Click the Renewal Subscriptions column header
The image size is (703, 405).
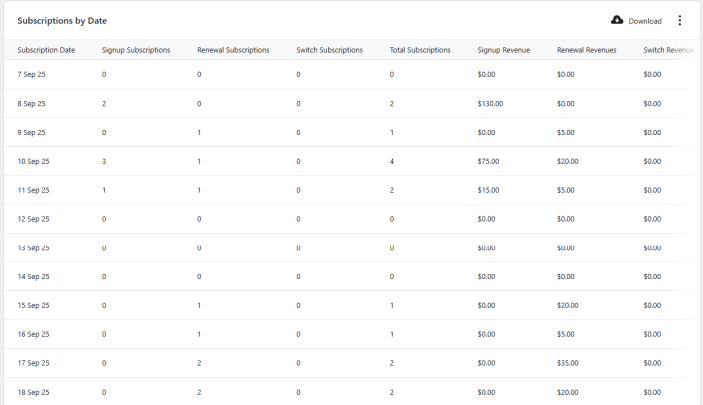click(x=233, y=50)
